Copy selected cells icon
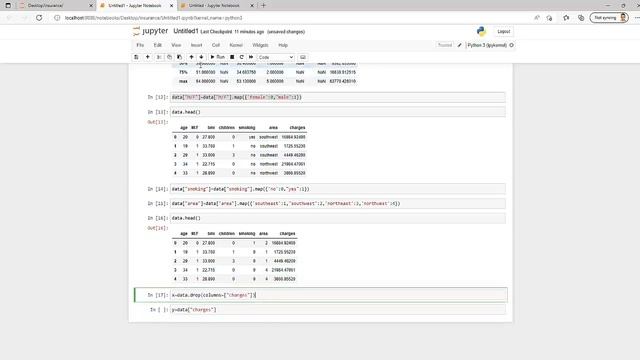 click(169, 57)
